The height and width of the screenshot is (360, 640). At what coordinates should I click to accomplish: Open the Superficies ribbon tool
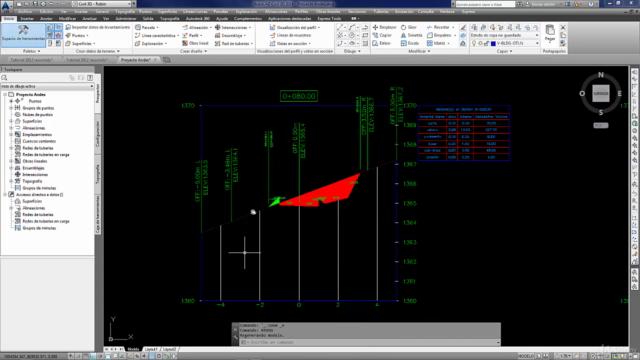[x=80, y=43]
